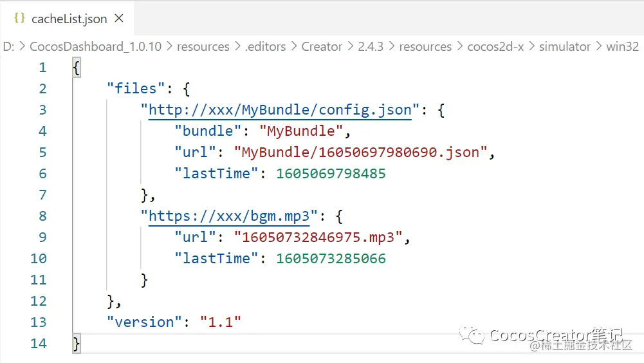Click the "MyBundle/16050697980690.json" value

point(361,153)
